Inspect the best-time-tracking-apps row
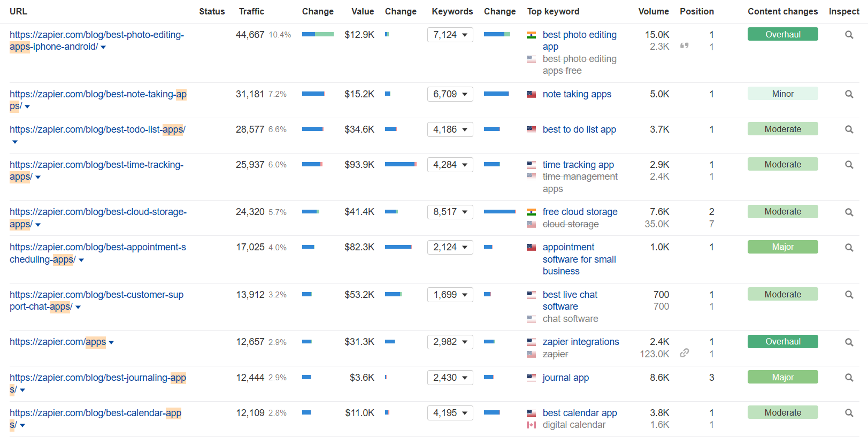This screenshot has height=437, width=868. (849, 165)
